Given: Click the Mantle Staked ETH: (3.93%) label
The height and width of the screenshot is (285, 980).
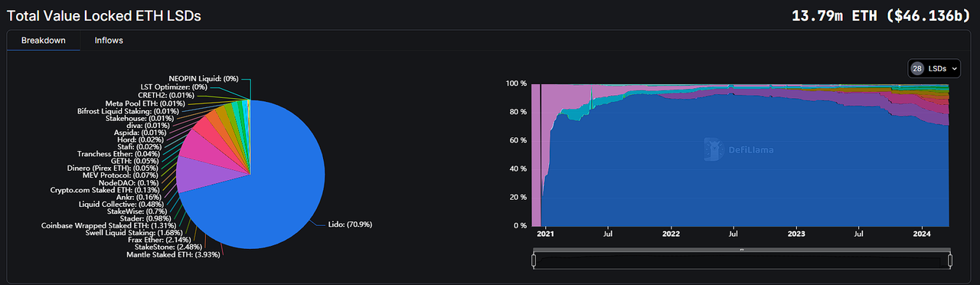Looking at the screenshot, I should (178, 254).
